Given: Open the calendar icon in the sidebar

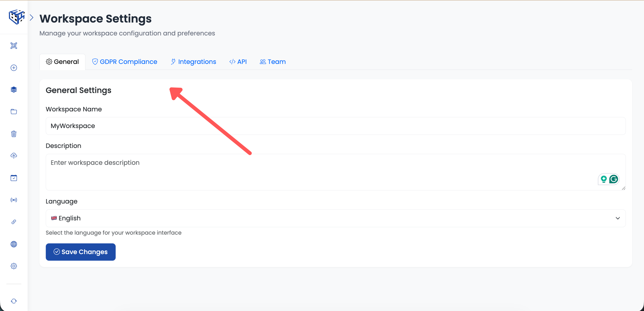Looking at the screenshot, I should pos(14,178).
